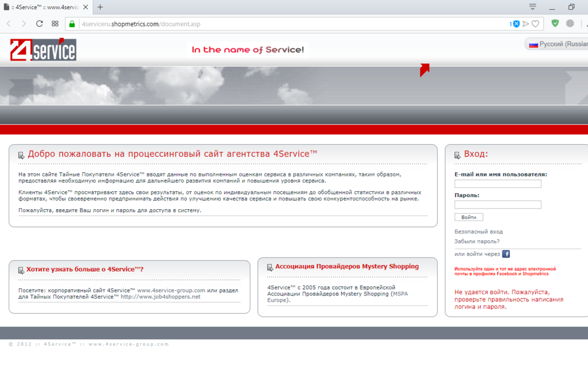Image resolution: width=588 pixels, height=385 pixels.
Task: Go forward to the next page
Action: tap(24, 24)
